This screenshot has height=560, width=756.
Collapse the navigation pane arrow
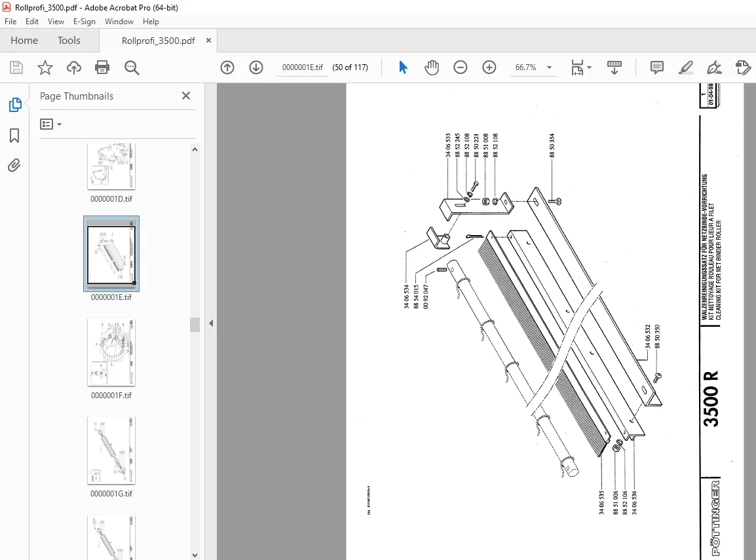[211, 324]
